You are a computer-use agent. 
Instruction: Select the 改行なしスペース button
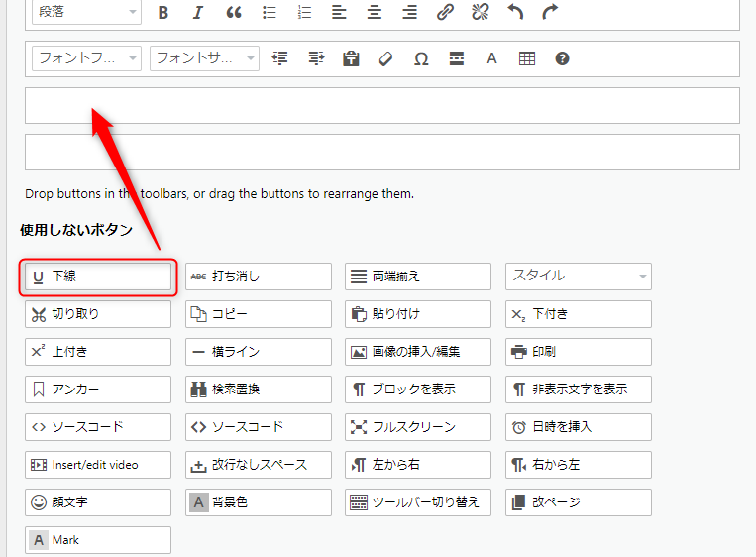(259, 465)
